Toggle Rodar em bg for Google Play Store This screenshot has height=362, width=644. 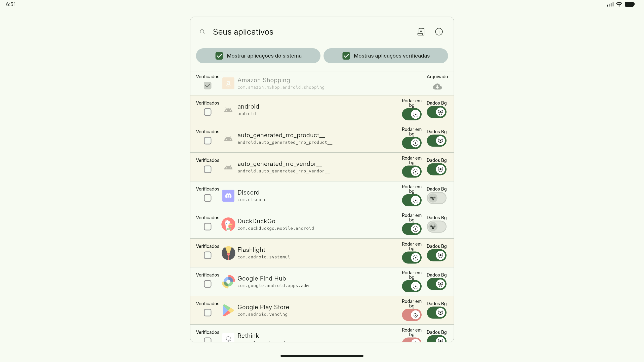(x=412, y=315)
